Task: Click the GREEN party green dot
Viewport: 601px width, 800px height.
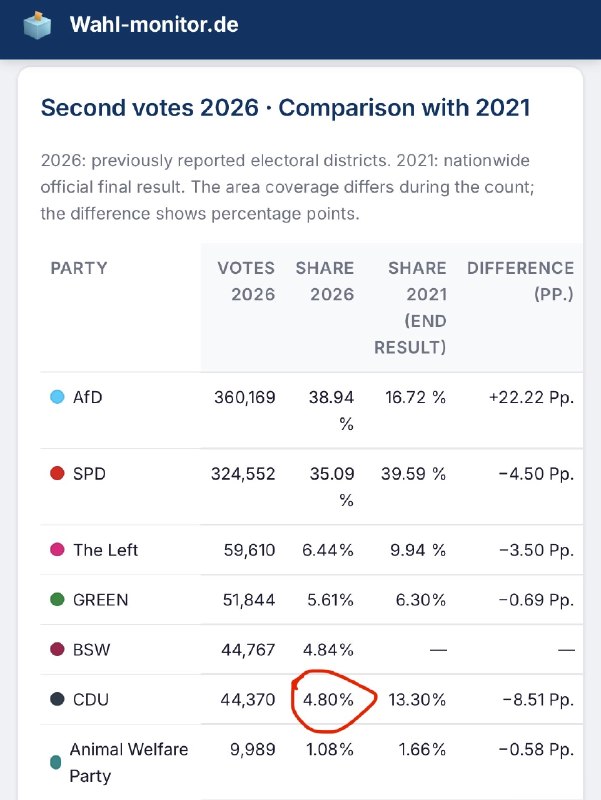Action: coord(57,599)
